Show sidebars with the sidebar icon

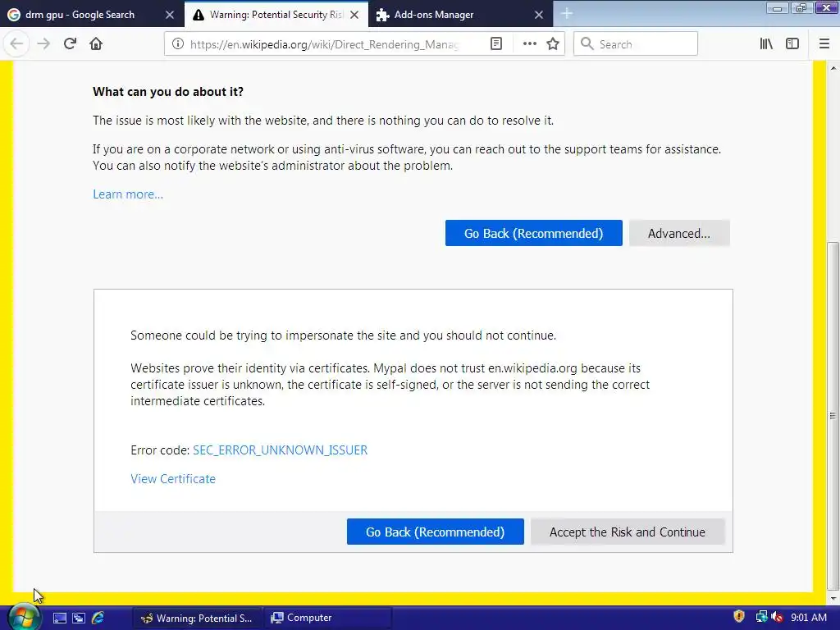792,44
